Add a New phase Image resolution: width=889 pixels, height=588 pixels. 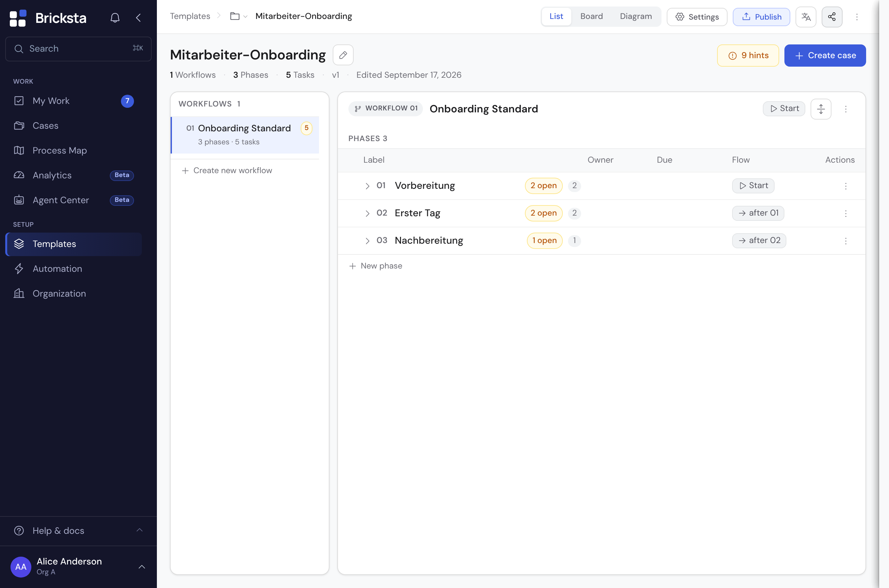tap(376, 266)
